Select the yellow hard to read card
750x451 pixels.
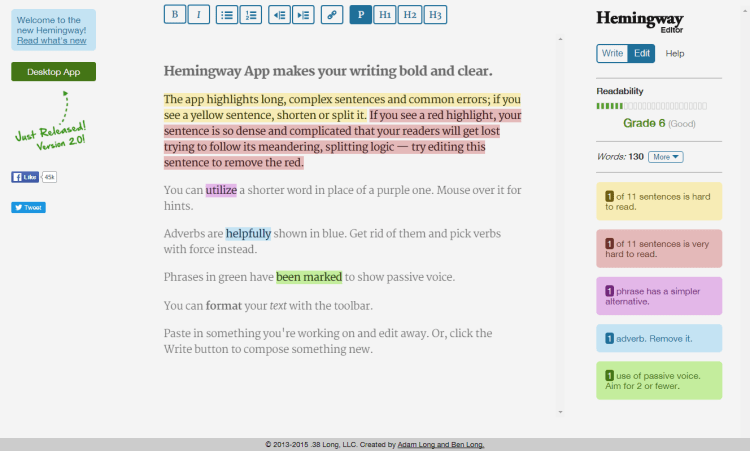click(659, 201)
